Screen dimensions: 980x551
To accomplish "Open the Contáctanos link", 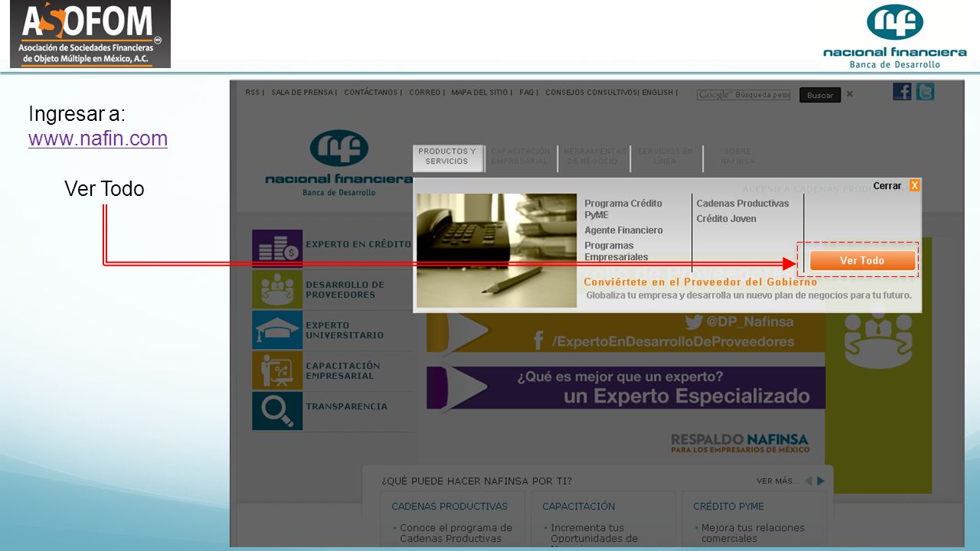I will click(x=371, y=93).
